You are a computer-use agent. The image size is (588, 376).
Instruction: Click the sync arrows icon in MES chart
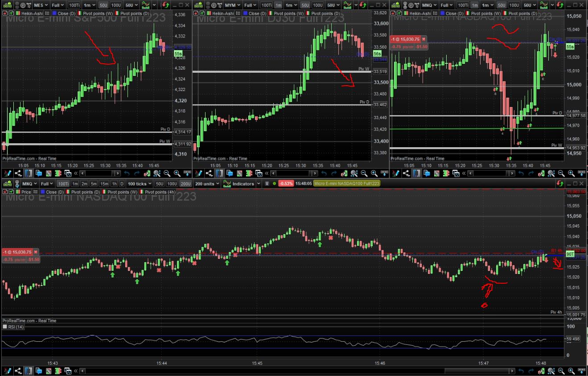(165, 5)
